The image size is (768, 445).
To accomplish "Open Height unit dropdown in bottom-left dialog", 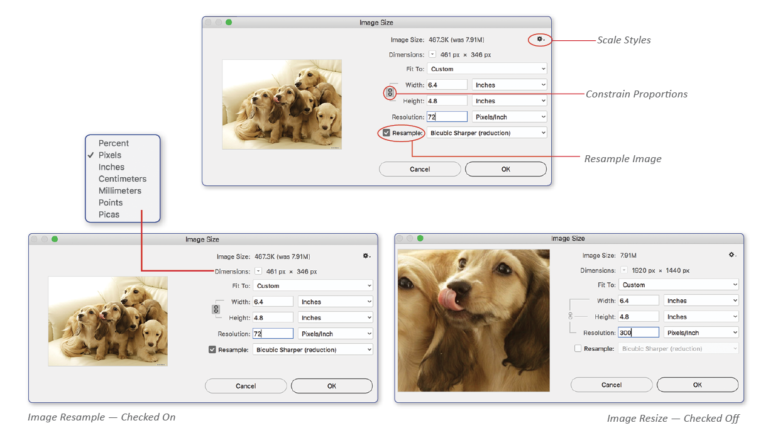I will click(336, 318).
